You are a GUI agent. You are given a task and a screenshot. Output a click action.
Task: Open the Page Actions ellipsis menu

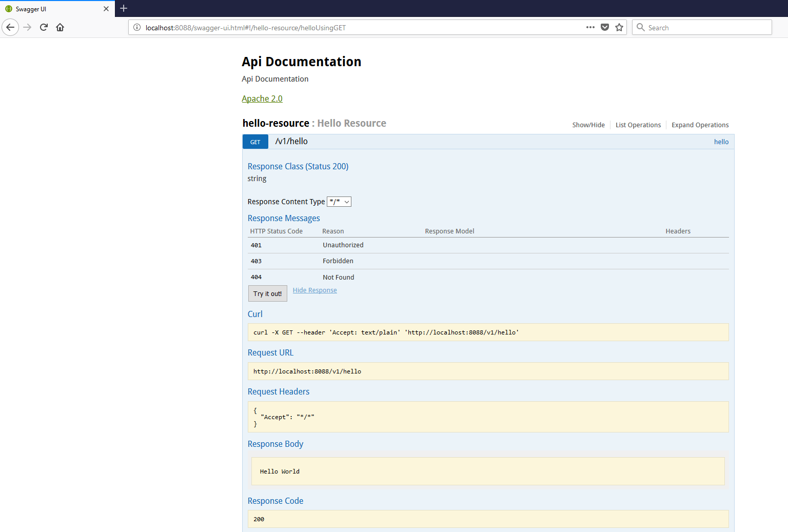[x=590, y=27]
